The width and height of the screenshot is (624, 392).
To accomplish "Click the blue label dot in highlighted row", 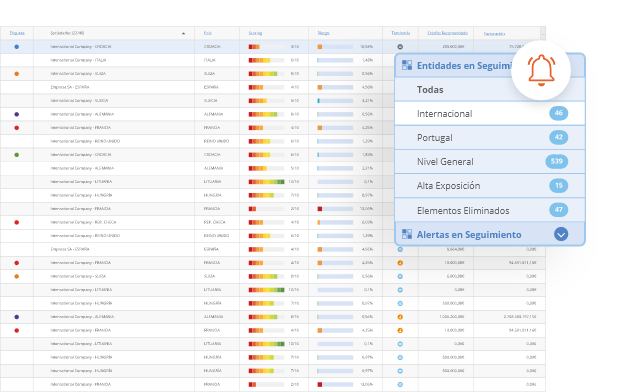I will 16,47.
